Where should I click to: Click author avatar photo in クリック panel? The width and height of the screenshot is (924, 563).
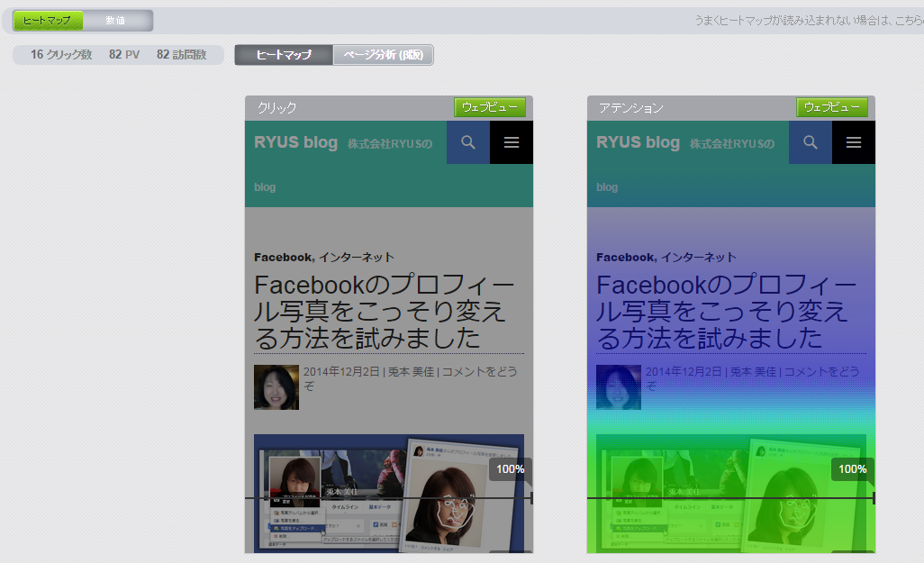tap(276, 387)
